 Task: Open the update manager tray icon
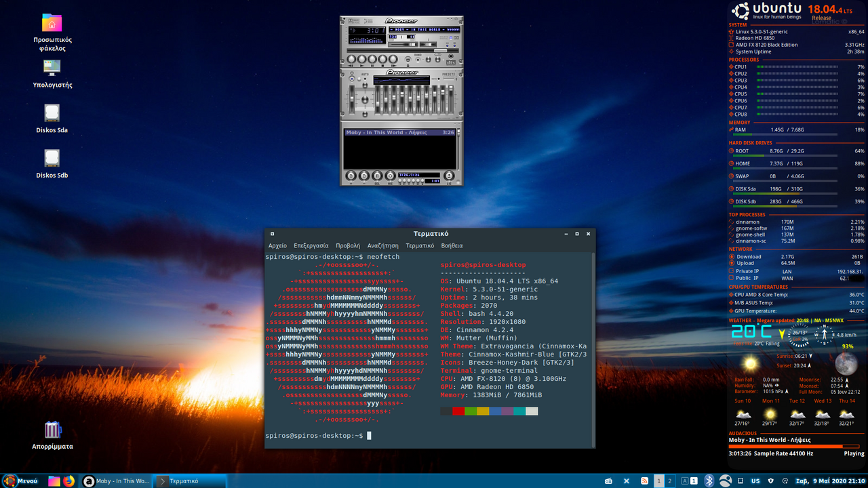coord(785,481)
